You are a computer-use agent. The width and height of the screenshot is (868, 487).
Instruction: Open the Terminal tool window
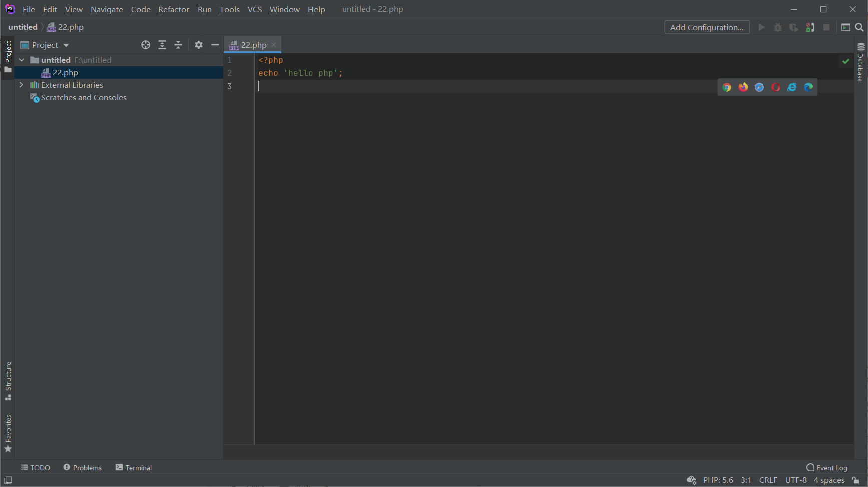pyautogui.click(x=134, y=467)
